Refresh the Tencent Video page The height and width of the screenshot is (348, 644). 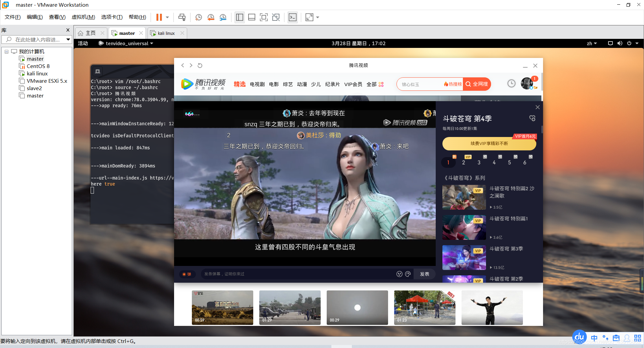pos(200,65)
